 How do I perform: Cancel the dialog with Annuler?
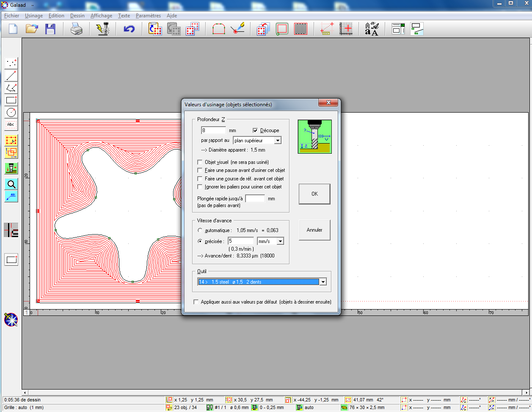(x=314, y=230)
